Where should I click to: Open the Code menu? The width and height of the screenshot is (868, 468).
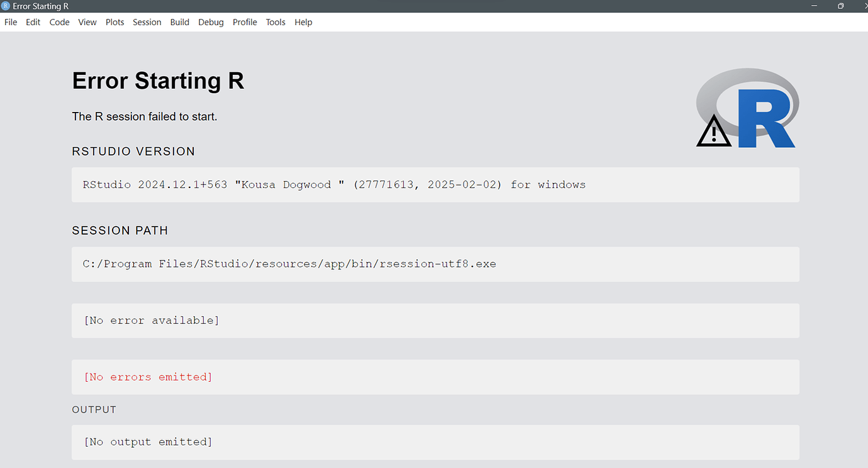(x=59, y=22)
